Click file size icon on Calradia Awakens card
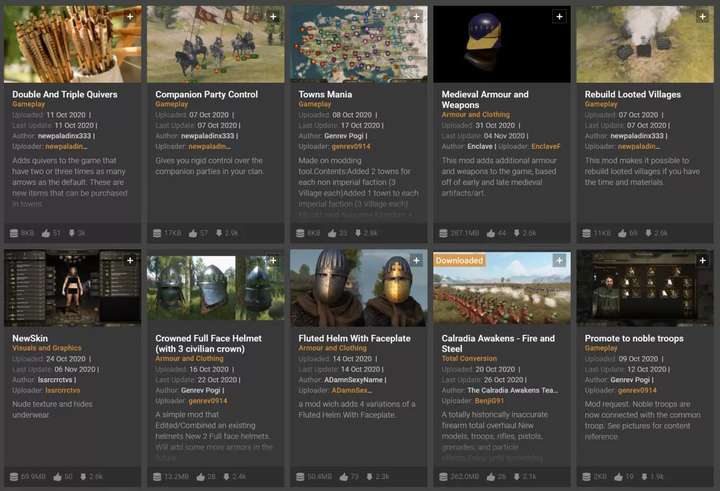The width and height of the screenshot is (720, 491). [444, 477]
